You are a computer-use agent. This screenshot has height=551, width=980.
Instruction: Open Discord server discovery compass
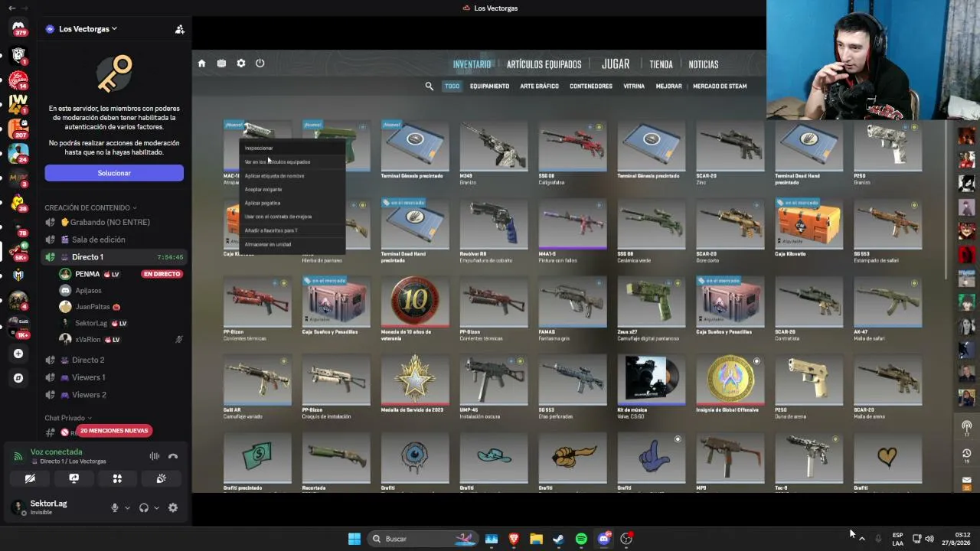click(x=18, y=378)
